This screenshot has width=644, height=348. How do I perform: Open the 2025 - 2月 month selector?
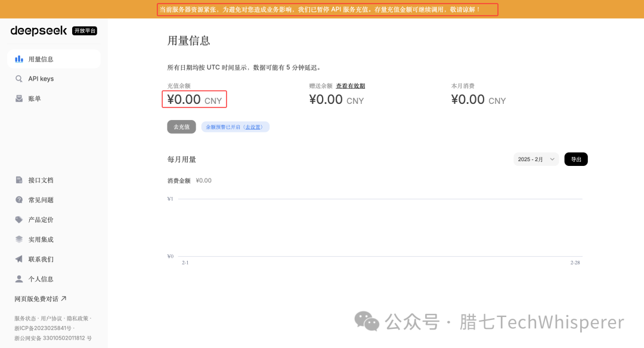pyautogui.click(x=532, y=159)
